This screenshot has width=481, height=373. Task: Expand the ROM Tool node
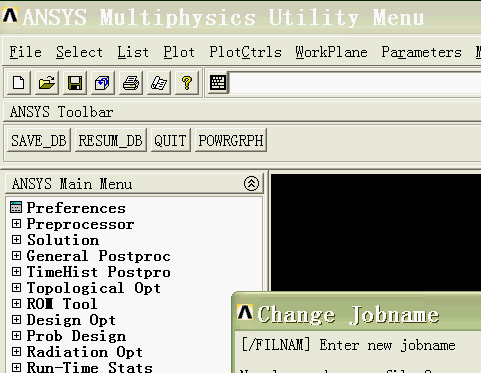click(16, 303)
